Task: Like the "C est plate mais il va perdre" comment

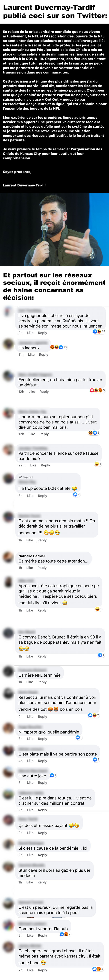Action: tap(30, 761)
